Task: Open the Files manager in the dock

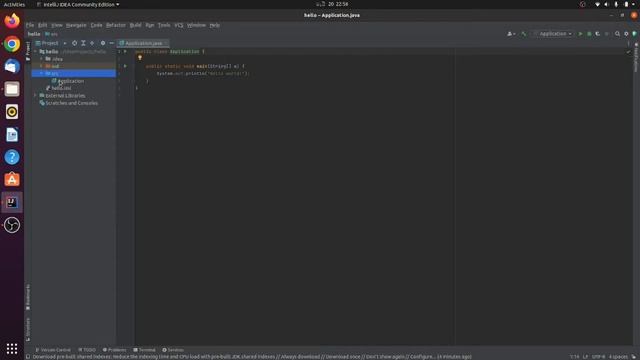Action: pyautogui.click(x=12, y=89)
